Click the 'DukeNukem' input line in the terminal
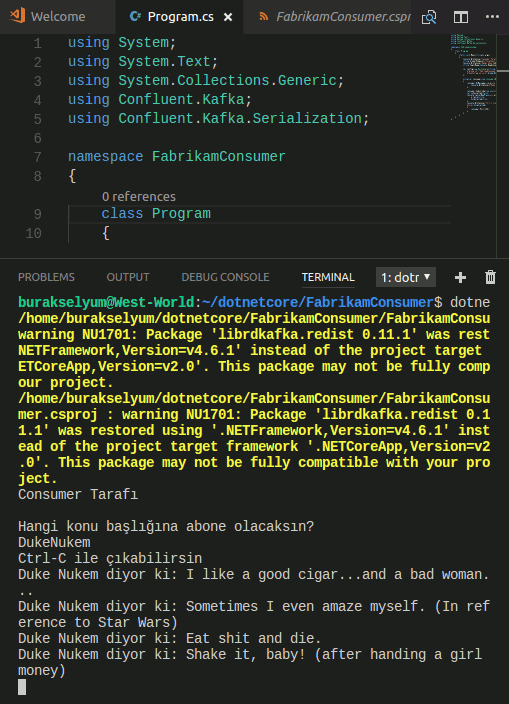Screen dimensions: 509x704 tap(54, 542)
